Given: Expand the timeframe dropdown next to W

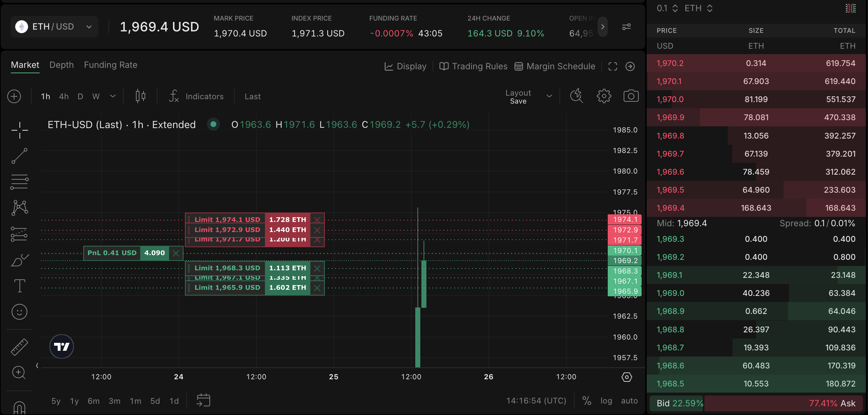Looking at the screenshot, I should pos(113,96).
